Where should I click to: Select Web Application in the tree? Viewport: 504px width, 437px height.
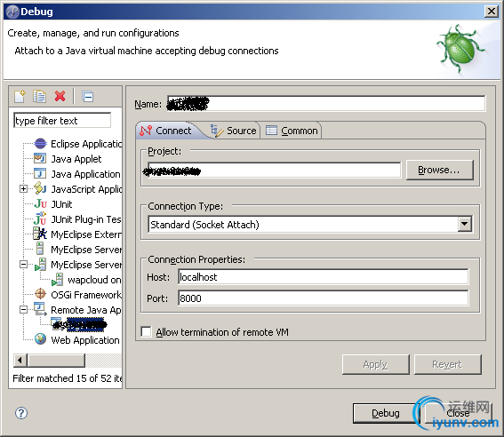85,339
